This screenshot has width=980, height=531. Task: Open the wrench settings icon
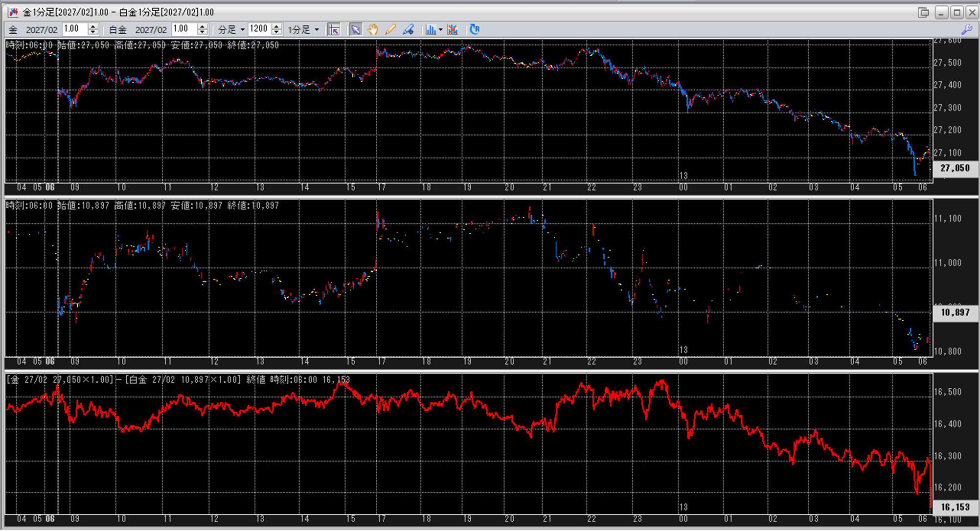[x=967, y=29]
